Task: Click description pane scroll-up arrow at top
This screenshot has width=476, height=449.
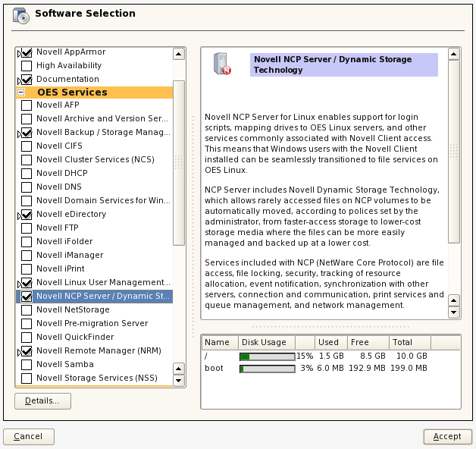Action: point(454,54)
